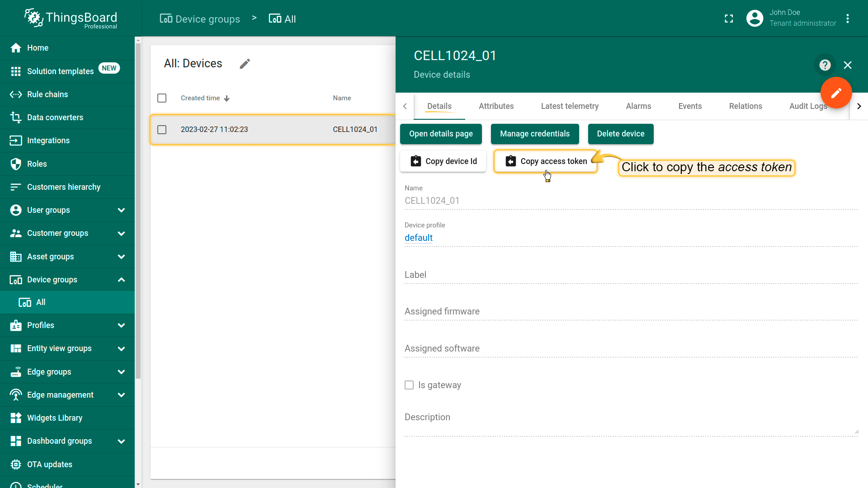Open the default device profile link

[418, 238]
